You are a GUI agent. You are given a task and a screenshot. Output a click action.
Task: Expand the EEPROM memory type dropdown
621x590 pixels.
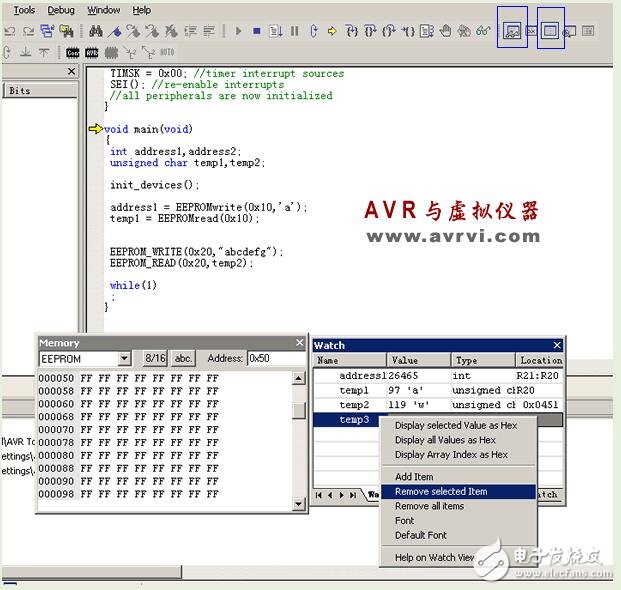pyautogui.click(x=124, y=358)
